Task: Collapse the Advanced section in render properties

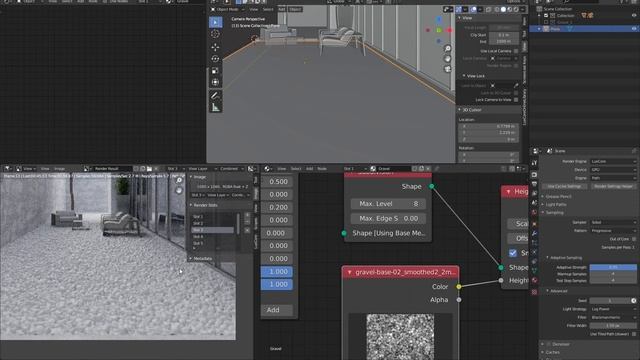Action: click(558, 291)
